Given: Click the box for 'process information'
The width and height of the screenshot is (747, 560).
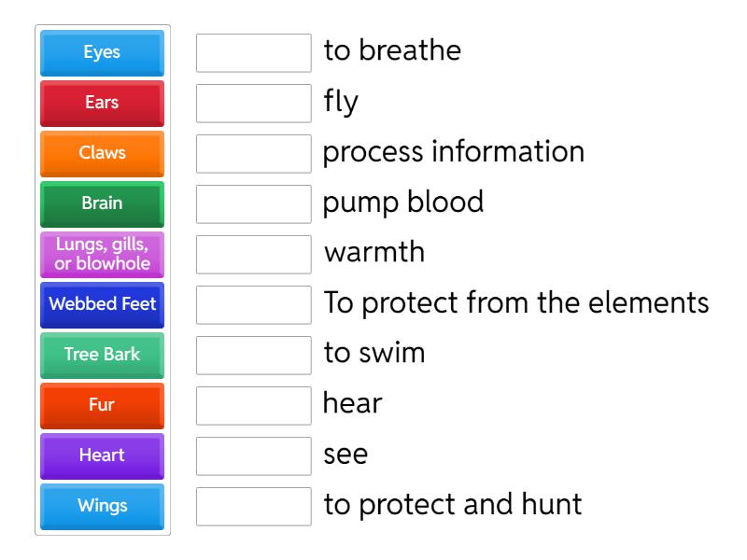Looking at the screenshot, I should coord(253,154).
